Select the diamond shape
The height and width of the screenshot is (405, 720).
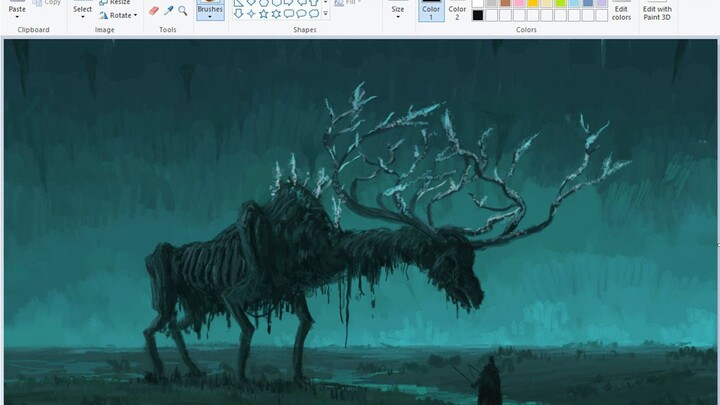pyautogui.click(x=251, y=2)
